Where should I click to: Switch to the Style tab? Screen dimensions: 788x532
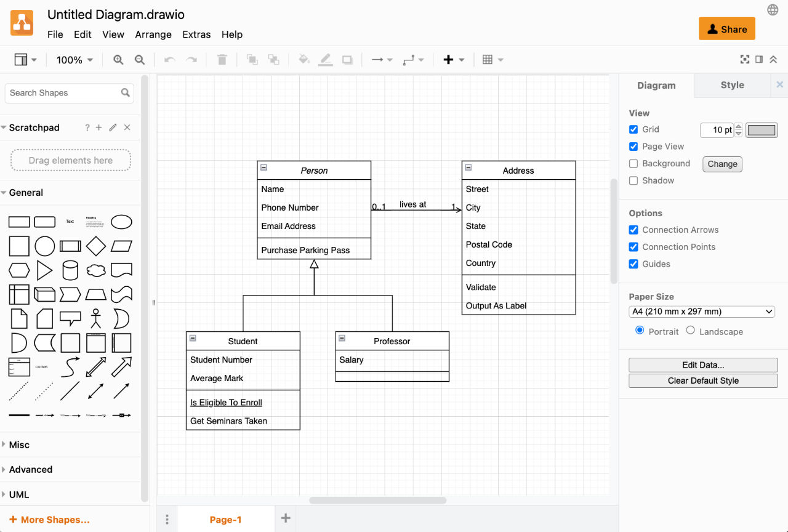732,85
